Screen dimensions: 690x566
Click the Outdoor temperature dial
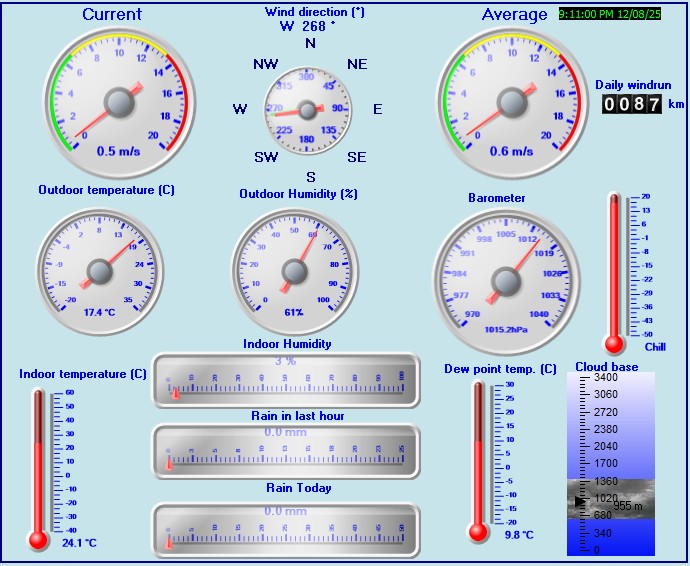pyautogui.click(x=99, y=270)
